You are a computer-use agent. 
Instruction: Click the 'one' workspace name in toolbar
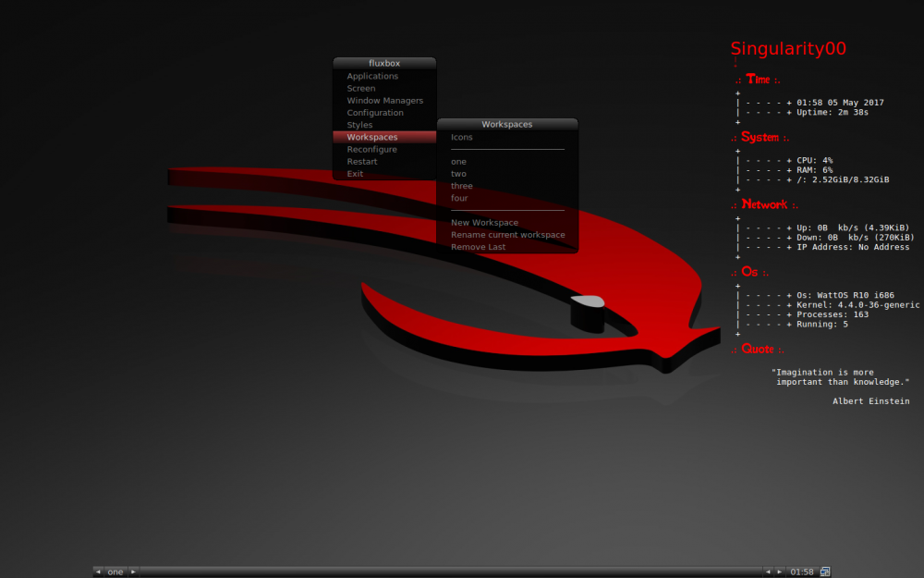[115, 572]
